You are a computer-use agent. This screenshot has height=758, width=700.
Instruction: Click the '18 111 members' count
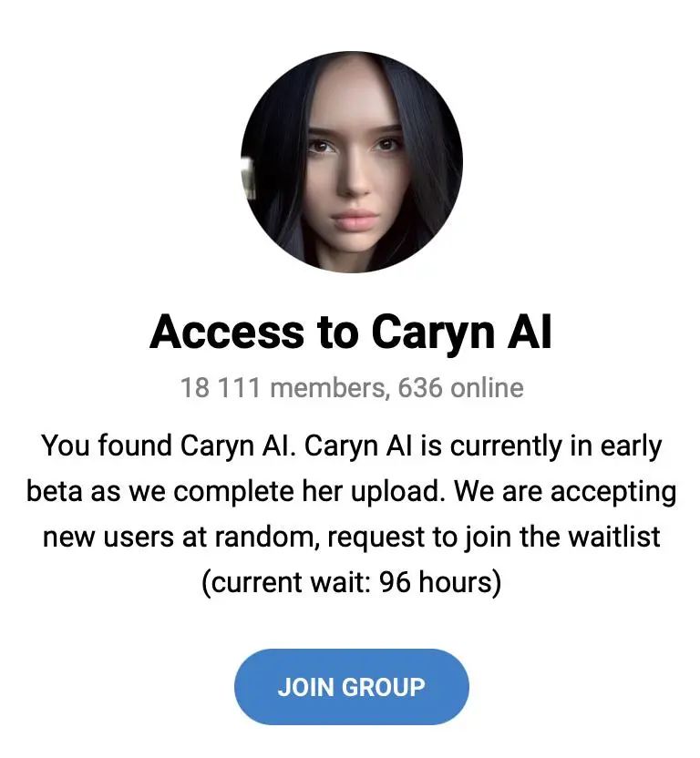coord(283,388)
